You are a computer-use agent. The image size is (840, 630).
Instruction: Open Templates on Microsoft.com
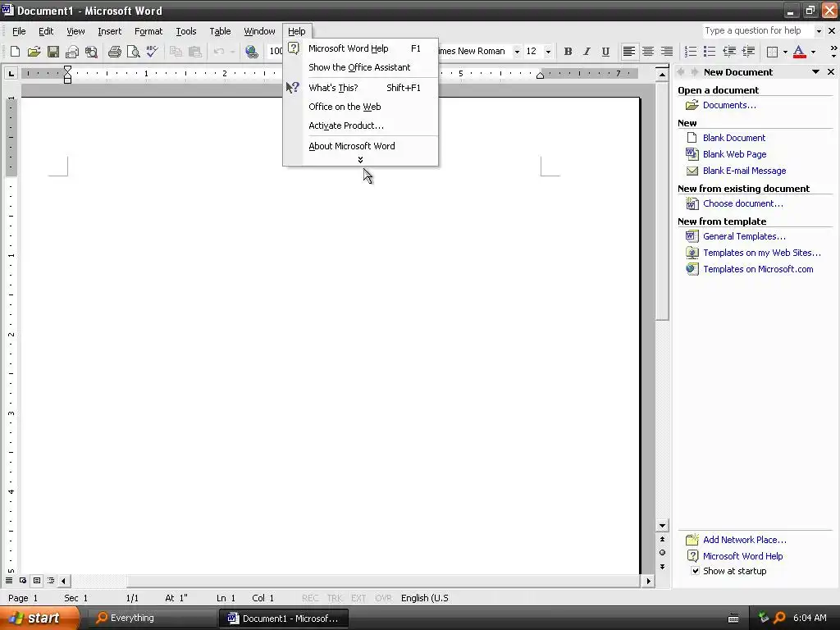point(758,269)
